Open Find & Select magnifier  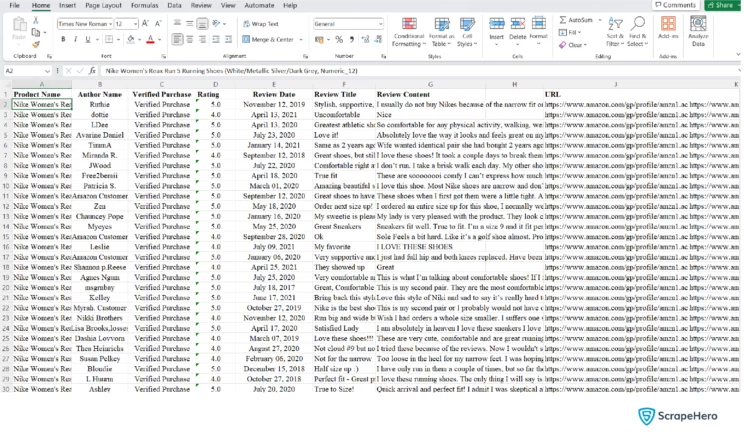point(638,32)
